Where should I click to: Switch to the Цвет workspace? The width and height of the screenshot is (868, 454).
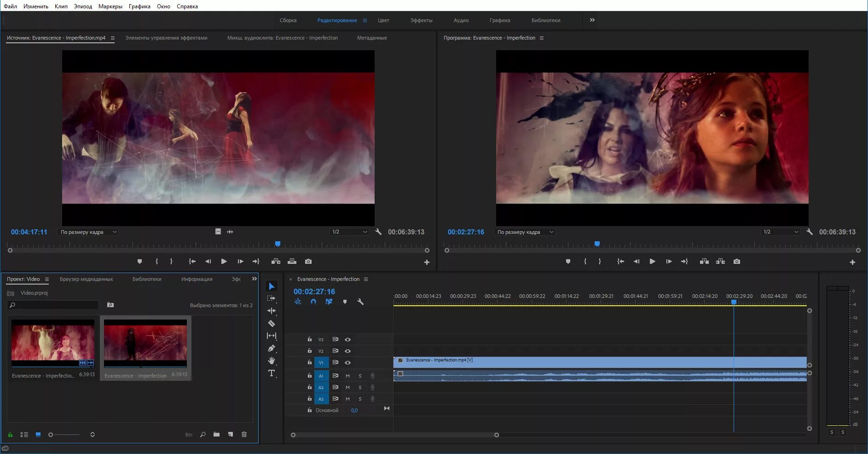coord(383,20)
